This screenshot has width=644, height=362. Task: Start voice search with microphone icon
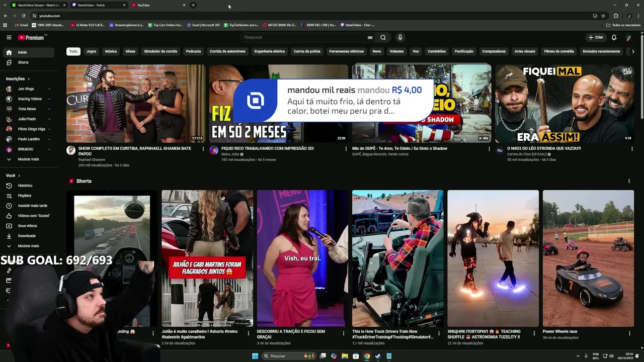(x=400, y=37)
